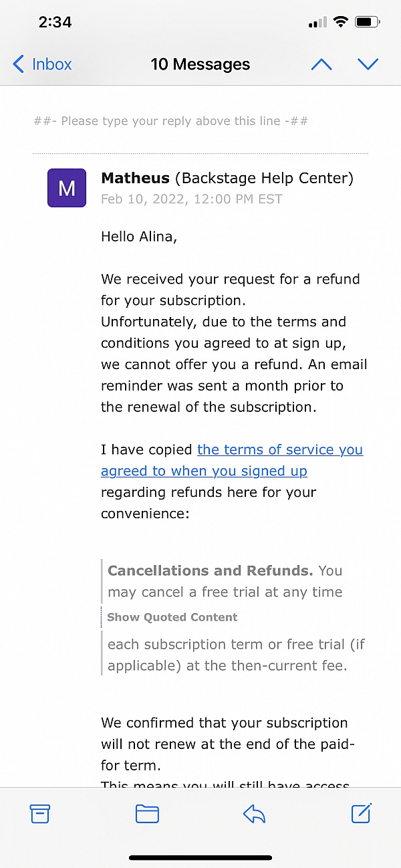Tap the purple M sender avatar
The height and width of the screenshot is (868, 401).
pyautogui.click(x=67, y=188)
